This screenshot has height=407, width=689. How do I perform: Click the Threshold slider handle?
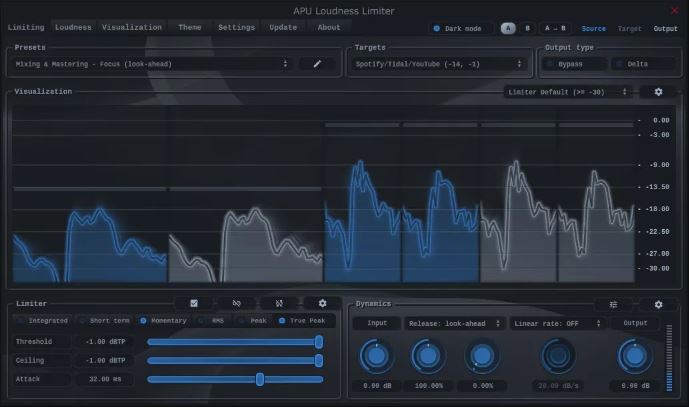click(319, 342)
